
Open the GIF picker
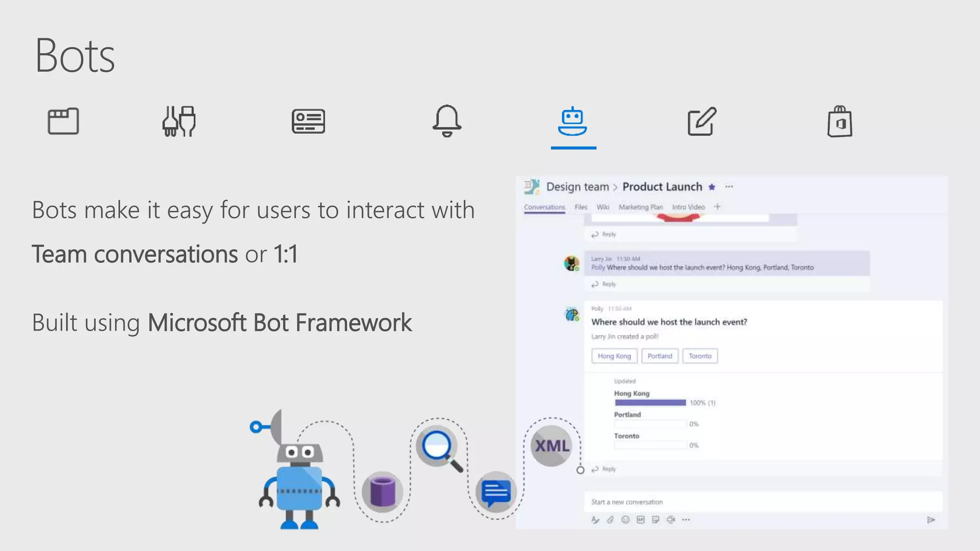click(641, 519)
